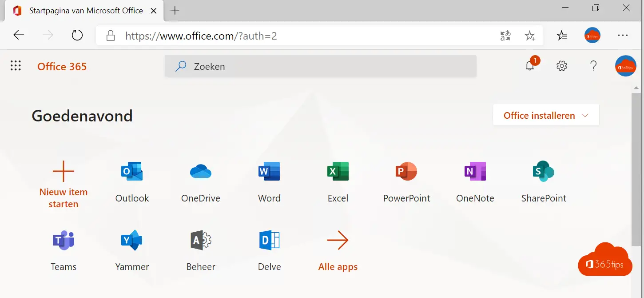Open the PowerPoint app icon
Viewport: 644px width, 298px height.
coord(406,172)
